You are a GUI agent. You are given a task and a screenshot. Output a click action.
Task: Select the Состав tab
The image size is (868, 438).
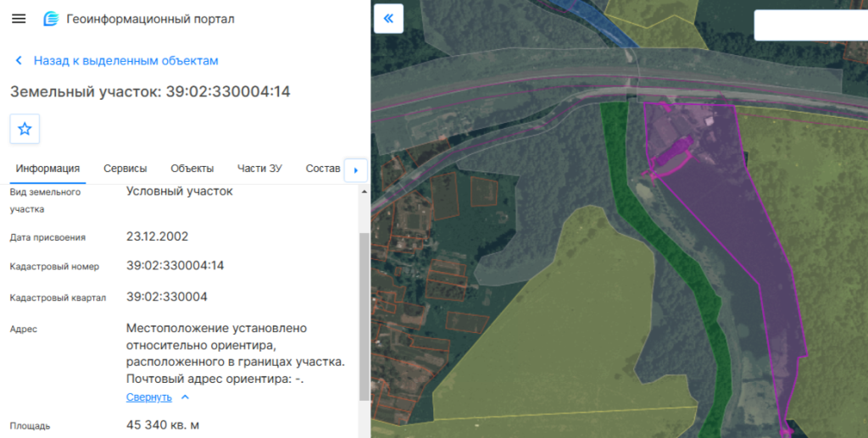click(x=323, y=168)
